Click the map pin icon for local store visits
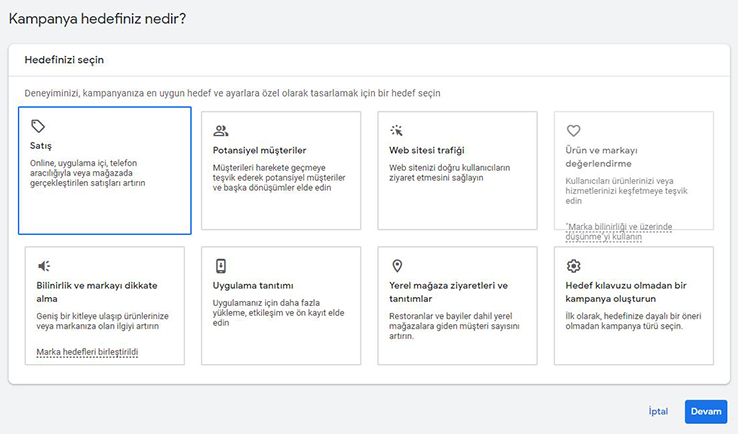This screenshot has height=434, width=738. point(397,266)
